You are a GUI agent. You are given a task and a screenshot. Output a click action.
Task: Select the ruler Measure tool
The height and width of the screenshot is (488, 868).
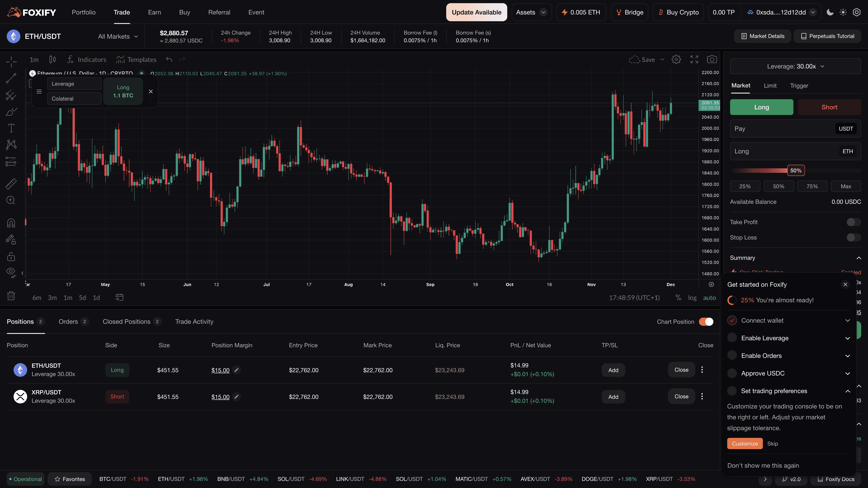click(x=11, y=183)
